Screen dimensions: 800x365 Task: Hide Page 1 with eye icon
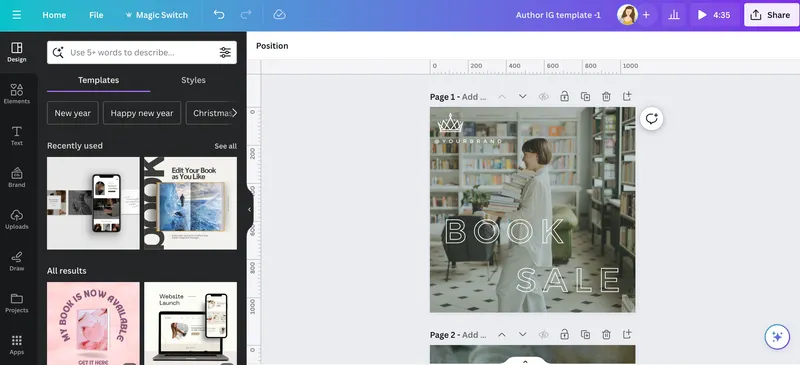tap(543, 96)
